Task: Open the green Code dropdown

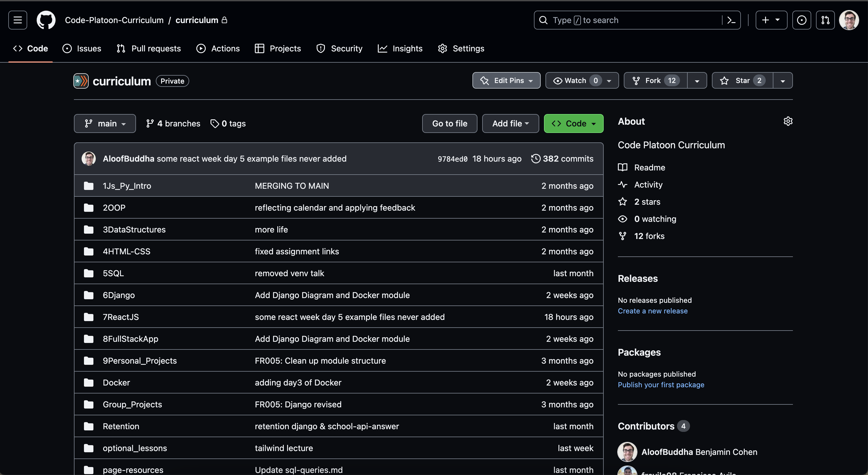Action: pyautogui.click(x=574, y=123)
